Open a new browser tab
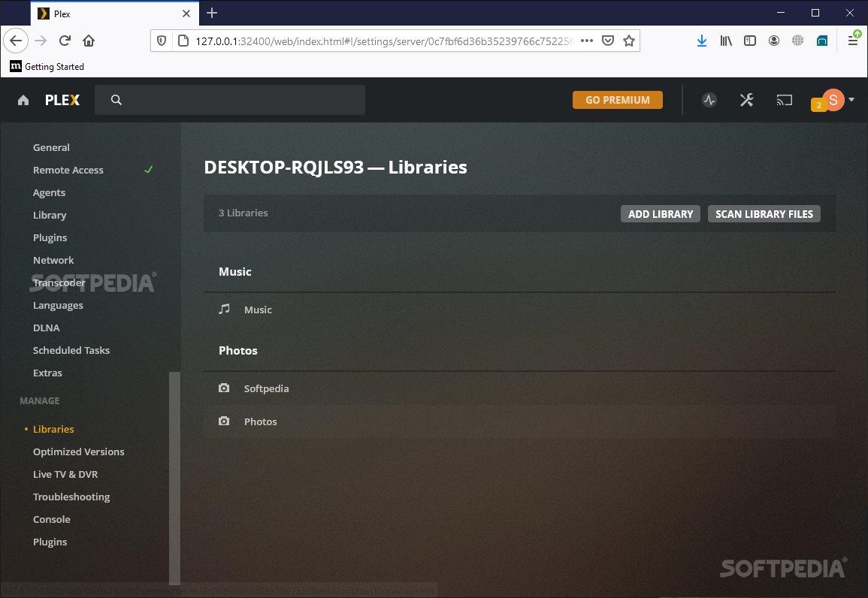 (x=212, y=14)
